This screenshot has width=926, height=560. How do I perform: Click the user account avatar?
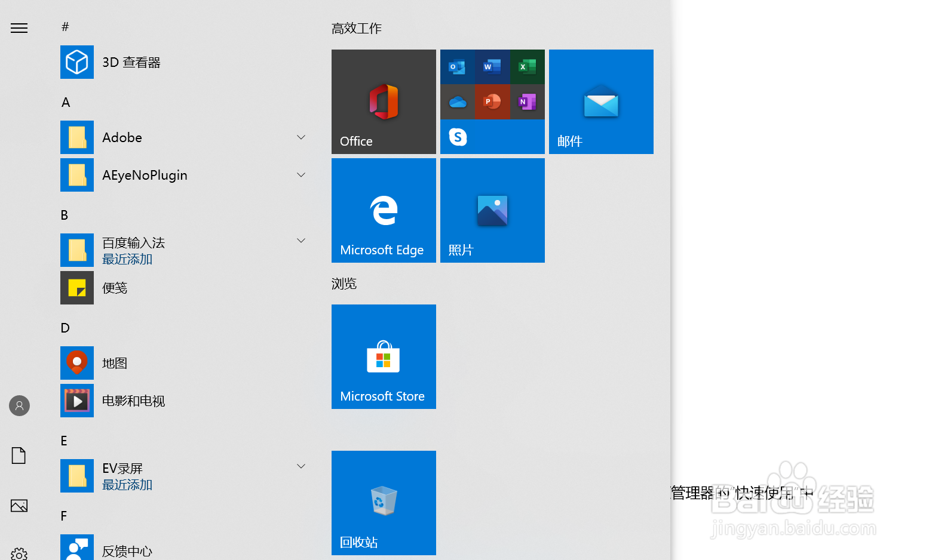click(x=19, y=405)
